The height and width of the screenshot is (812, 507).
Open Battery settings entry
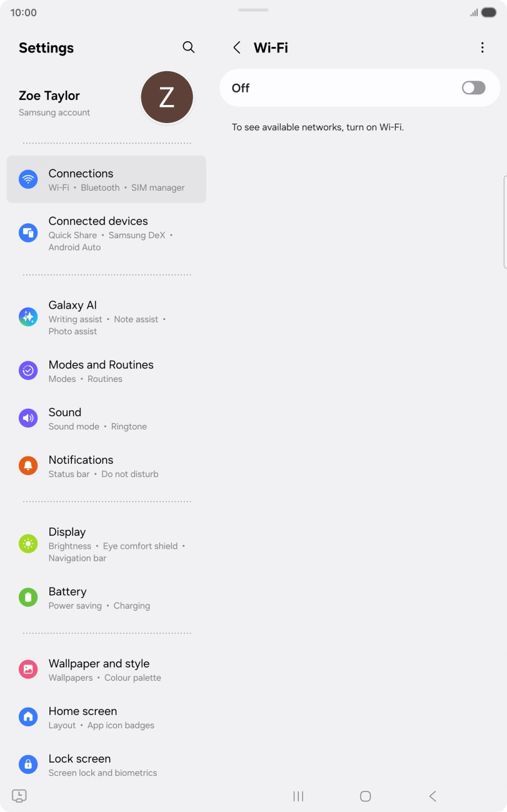point(106,598)
